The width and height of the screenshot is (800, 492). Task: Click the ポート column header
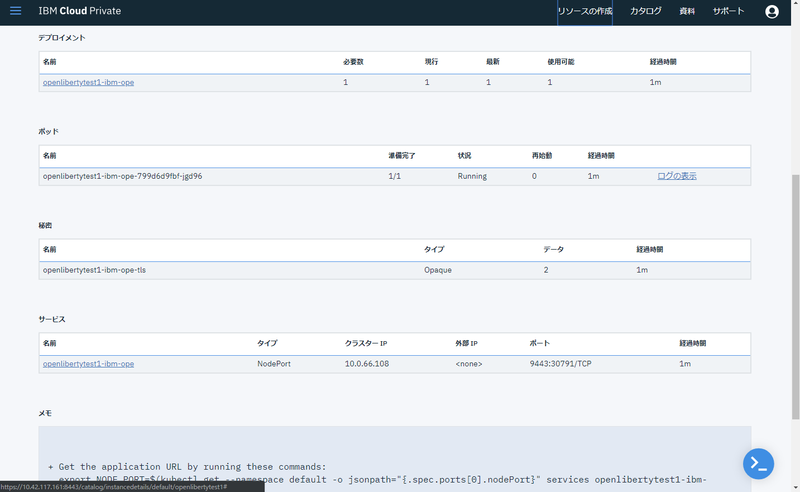540,343
